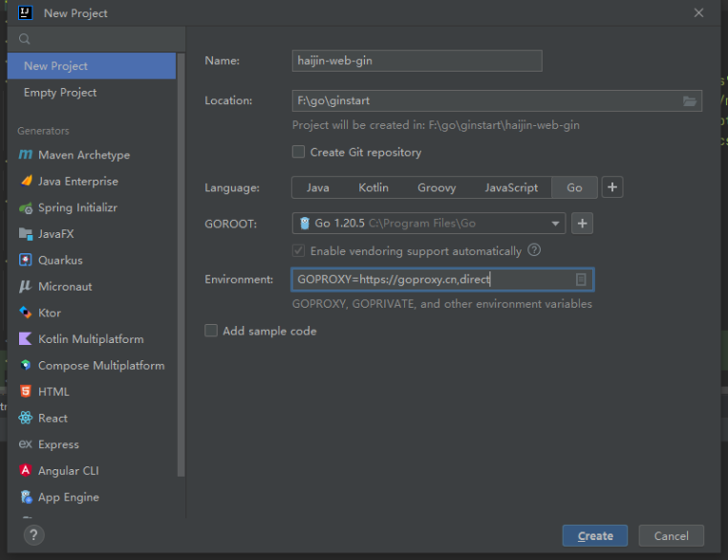Click the search icon in generator list
Screen dimensions: 728x560
(x=25, y=39)
